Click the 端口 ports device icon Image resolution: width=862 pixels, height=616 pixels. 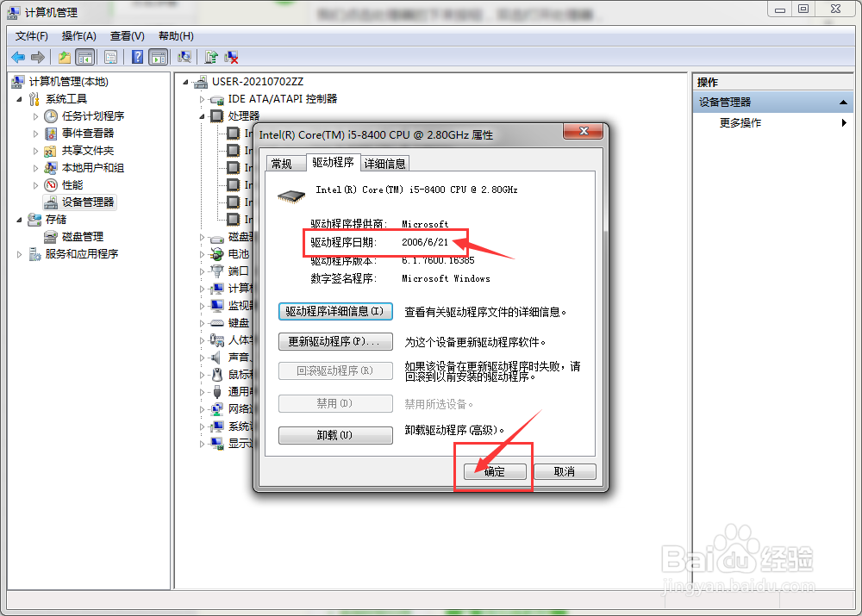click(217, 271)
